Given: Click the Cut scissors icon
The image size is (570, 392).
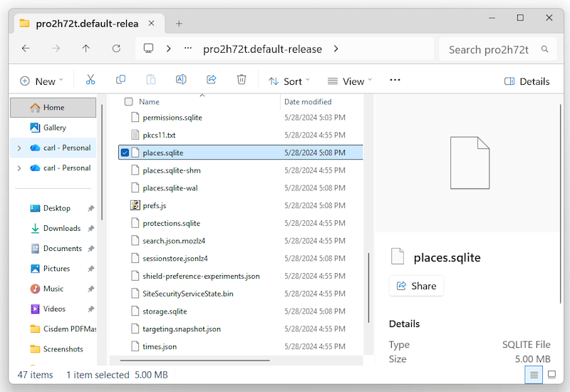Looking at the screenshot, I should click(x=90, y=79).
